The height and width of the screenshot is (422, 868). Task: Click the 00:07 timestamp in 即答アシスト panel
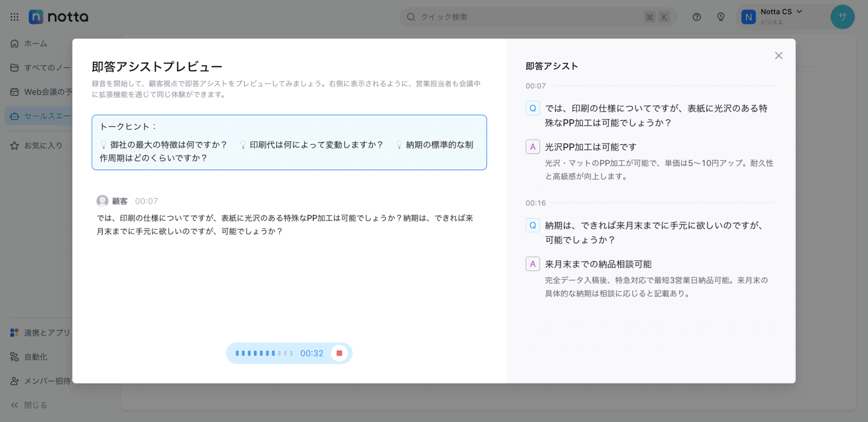point(535,86)
